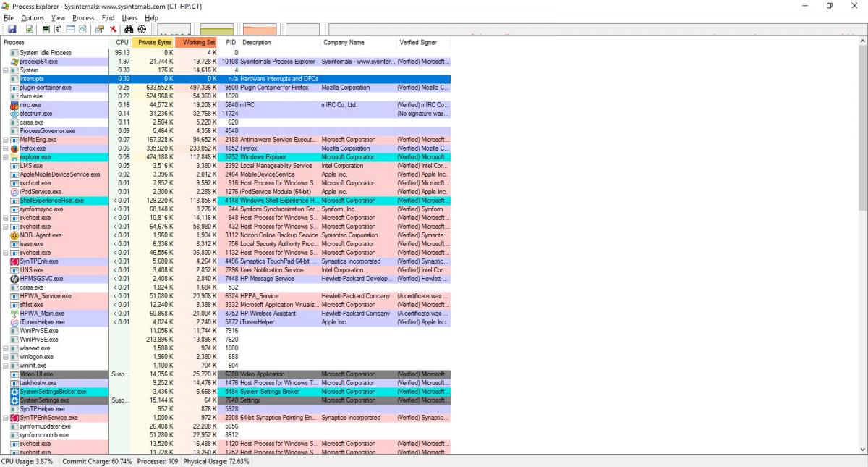Open the Options menu
This screenshot has height=467, width=868.
(x=33, y=17)
